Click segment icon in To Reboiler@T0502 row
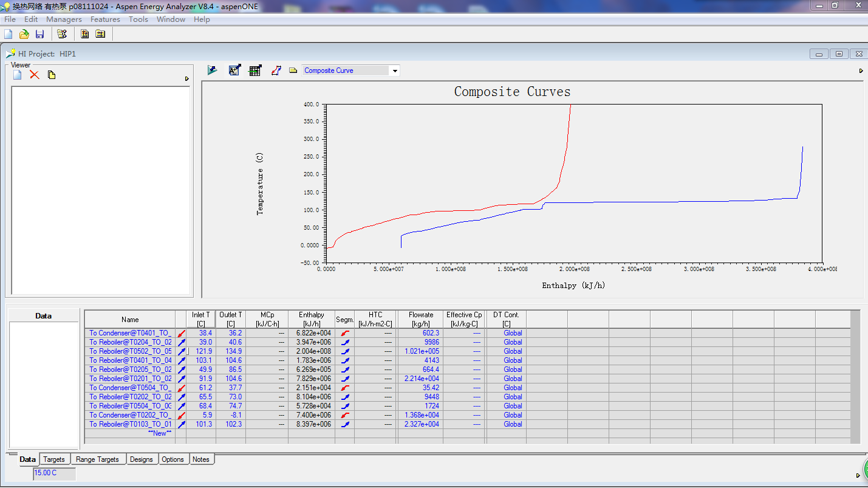This screenshot has width=868, height=488. (x=345, y=351)
